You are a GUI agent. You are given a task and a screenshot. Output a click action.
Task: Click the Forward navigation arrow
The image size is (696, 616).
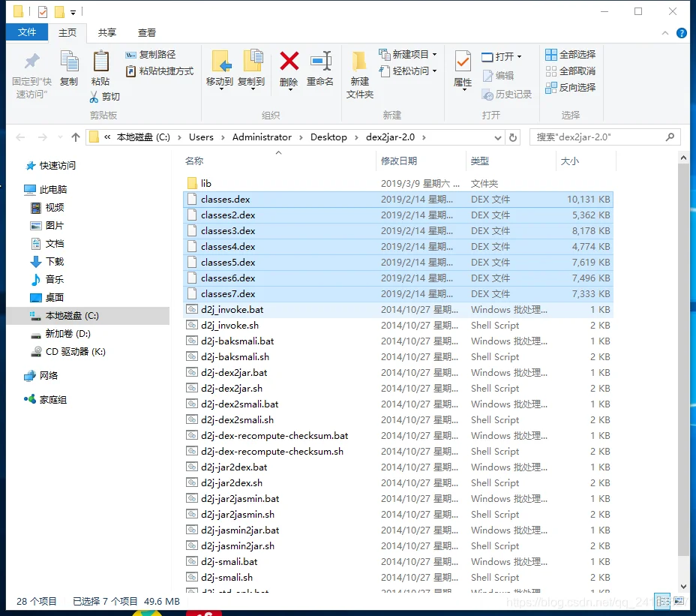click(43, 137)
